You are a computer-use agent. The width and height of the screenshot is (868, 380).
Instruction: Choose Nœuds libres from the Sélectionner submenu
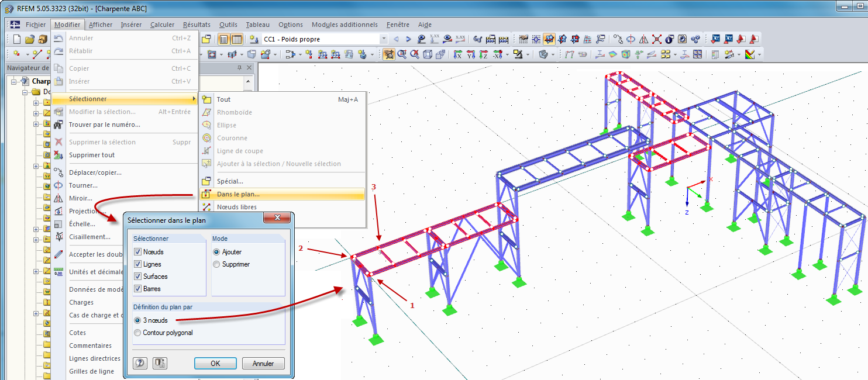pyautogui.click(x=237, y=206)
